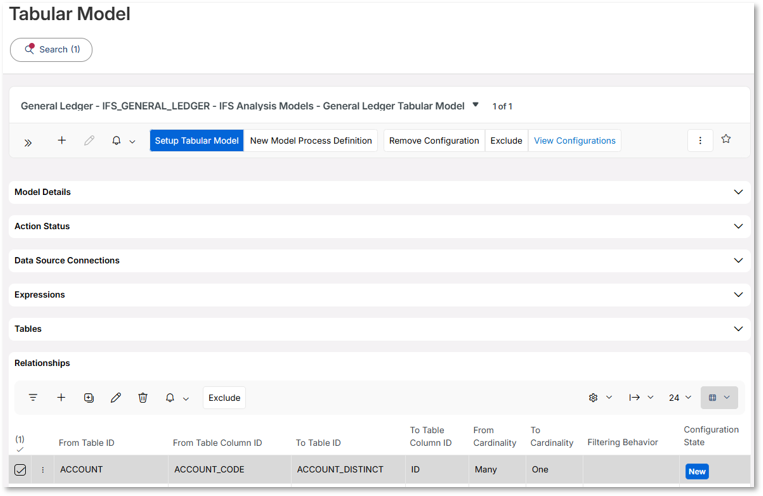
Task: Mark page as favorite with star
Action: tap(726, 139)
